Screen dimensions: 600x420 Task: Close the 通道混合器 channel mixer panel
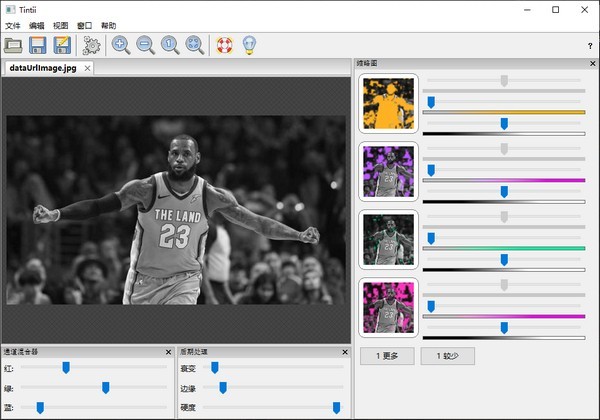(x=168, y=352)
